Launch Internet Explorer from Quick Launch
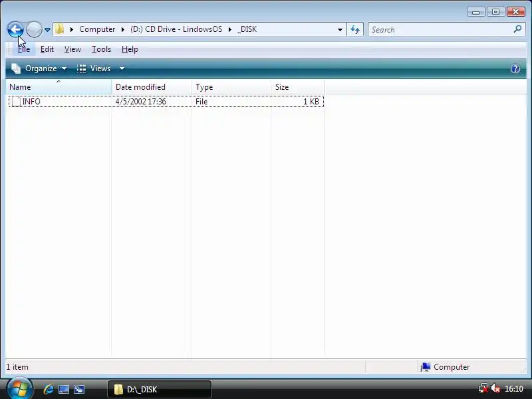The image size is (532, 399). click(49, 389)
